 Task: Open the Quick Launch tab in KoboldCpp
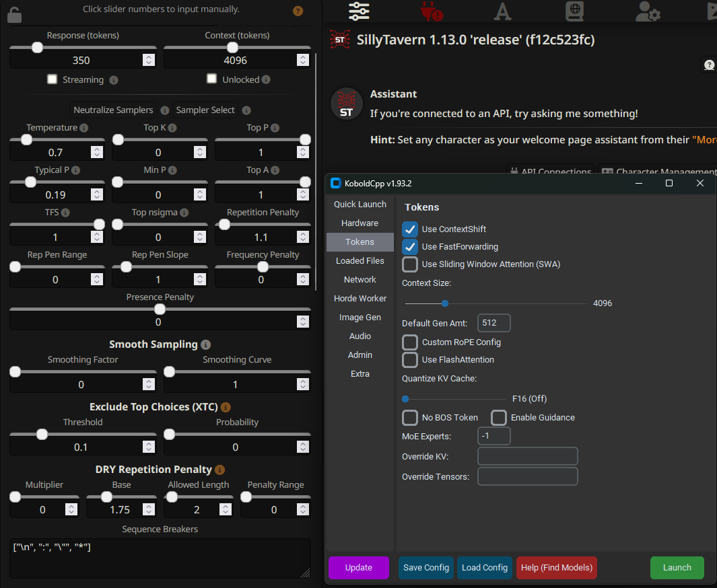360,205
